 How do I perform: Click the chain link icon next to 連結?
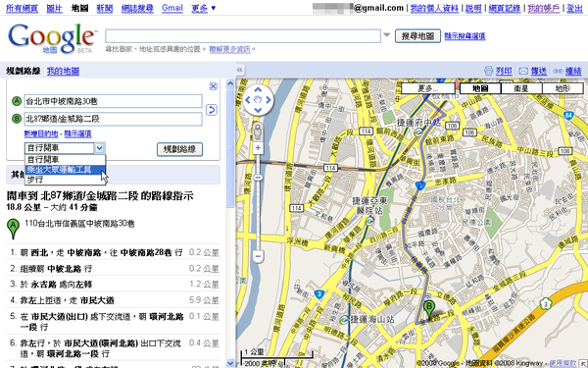[558, 71]
